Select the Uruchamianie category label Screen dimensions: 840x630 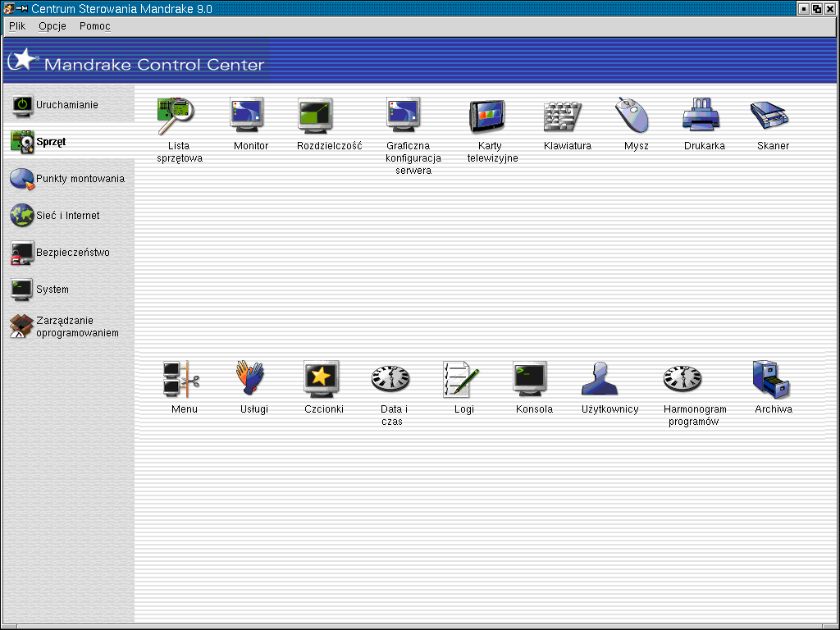[67, 105]
